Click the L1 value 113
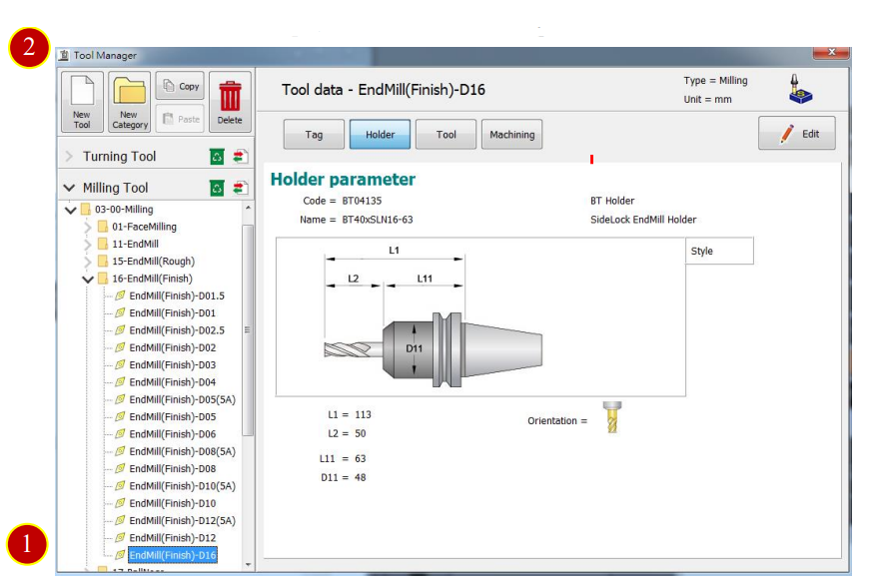 pos(363,415)
